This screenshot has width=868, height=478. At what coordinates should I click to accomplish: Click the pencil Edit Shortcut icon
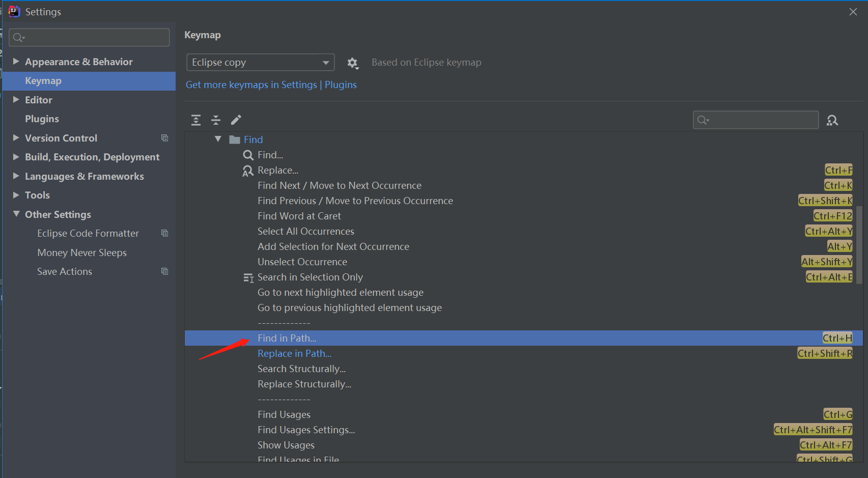coord(236,120)
